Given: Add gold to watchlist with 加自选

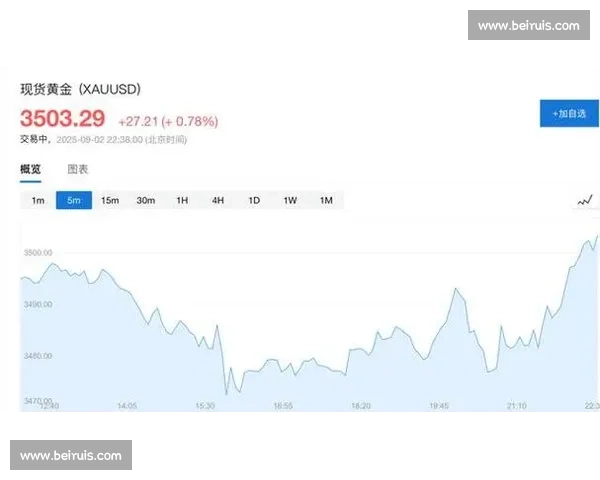Looking at the screenshot, I should [567, 113].
